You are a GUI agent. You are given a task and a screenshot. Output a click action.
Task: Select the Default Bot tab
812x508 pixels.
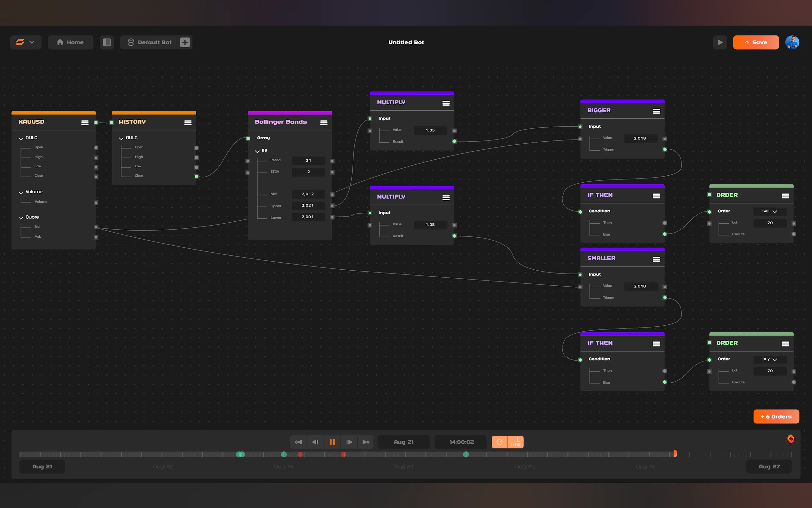[150, 42]
